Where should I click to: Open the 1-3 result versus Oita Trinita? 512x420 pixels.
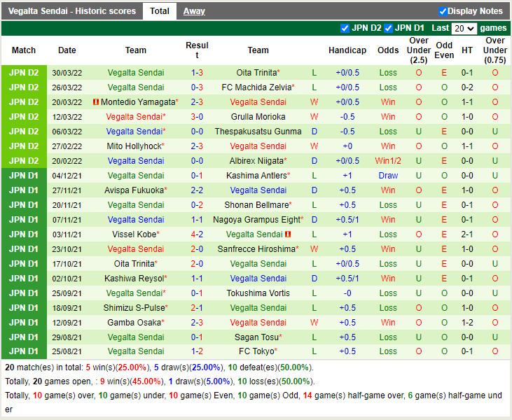pos(197,73)
